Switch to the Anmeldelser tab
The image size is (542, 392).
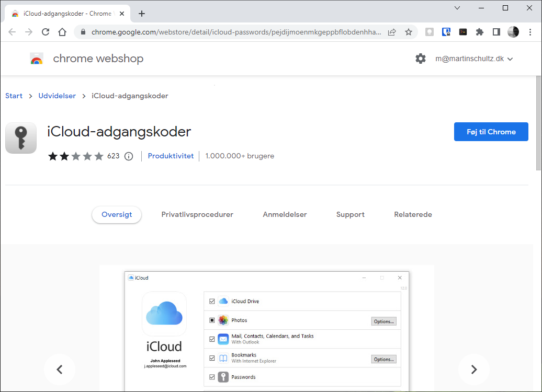click(285, 214)
